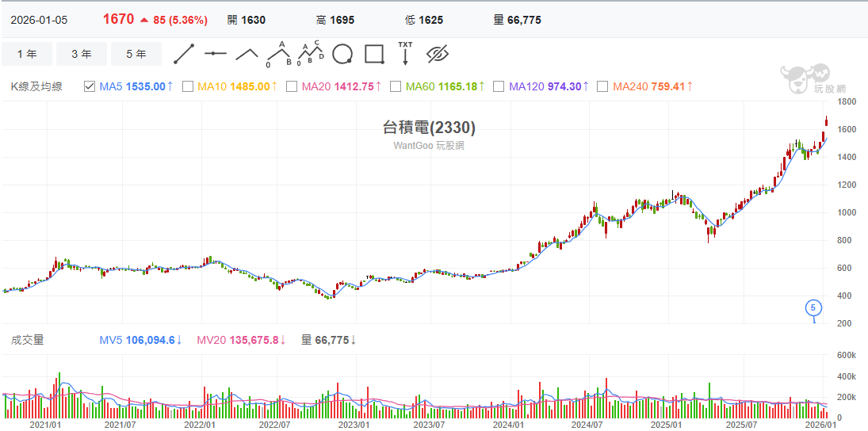Select the 0-A-B wave pattern tool

pos(278,54)
